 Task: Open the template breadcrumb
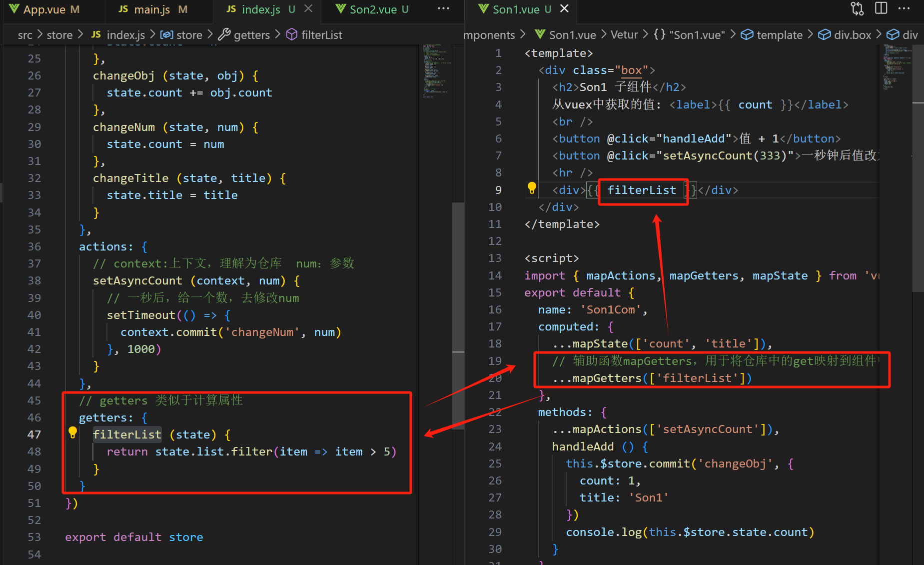[x=780, y=35]
